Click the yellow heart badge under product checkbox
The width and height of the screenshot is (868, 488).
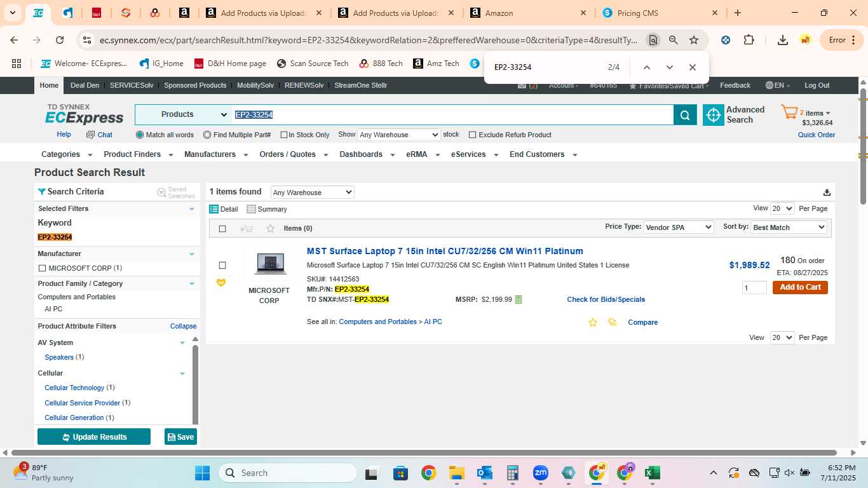point(221,283)
